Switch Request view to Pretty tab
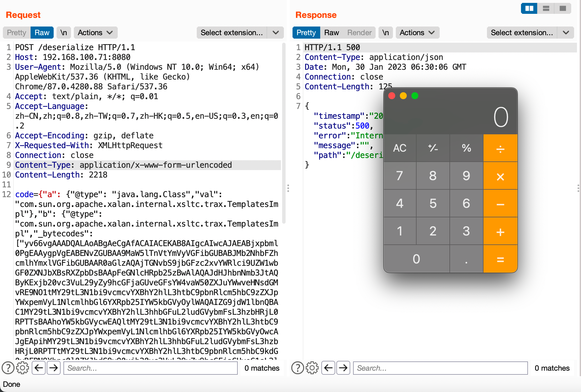581x392 pixels. [x=16, y=33]
